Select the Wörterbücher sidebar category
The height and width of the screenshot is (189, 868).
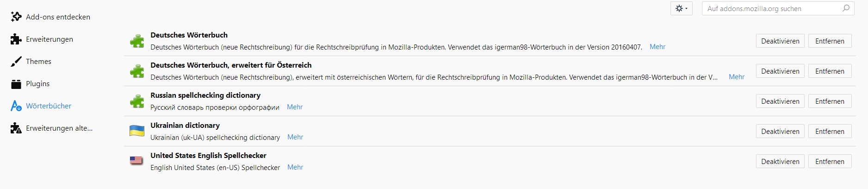(x=49, y=106)
